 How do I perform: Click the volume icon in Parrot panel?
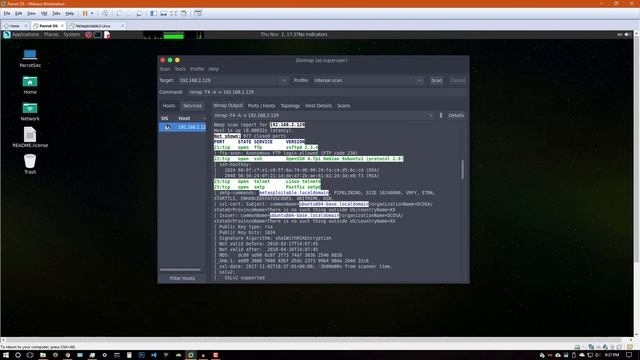coord(628,35)
